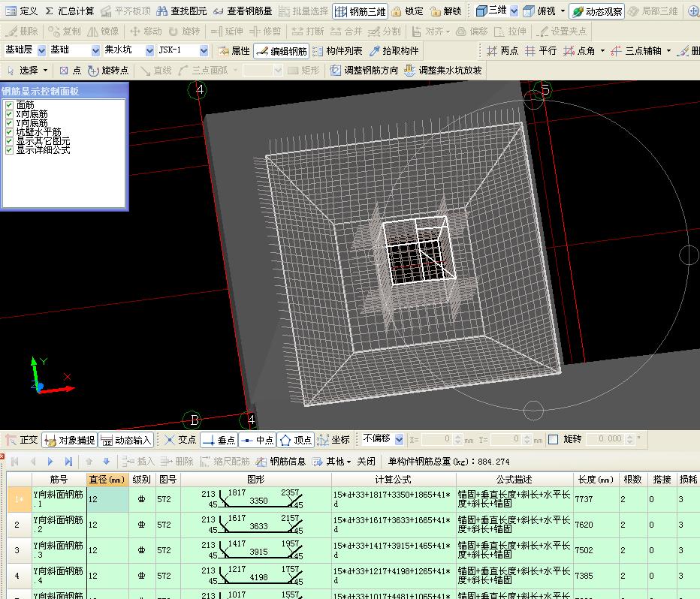Select 编辑钢筋 edit rebar tool

point(282,51)
